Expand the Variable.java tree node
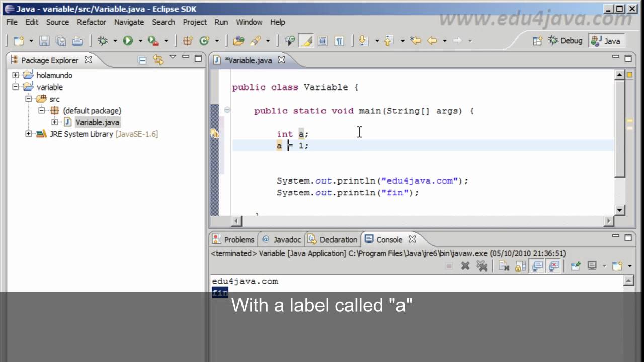Image resolution: width=644 pixels, height=362 pixels. point(54,122)
